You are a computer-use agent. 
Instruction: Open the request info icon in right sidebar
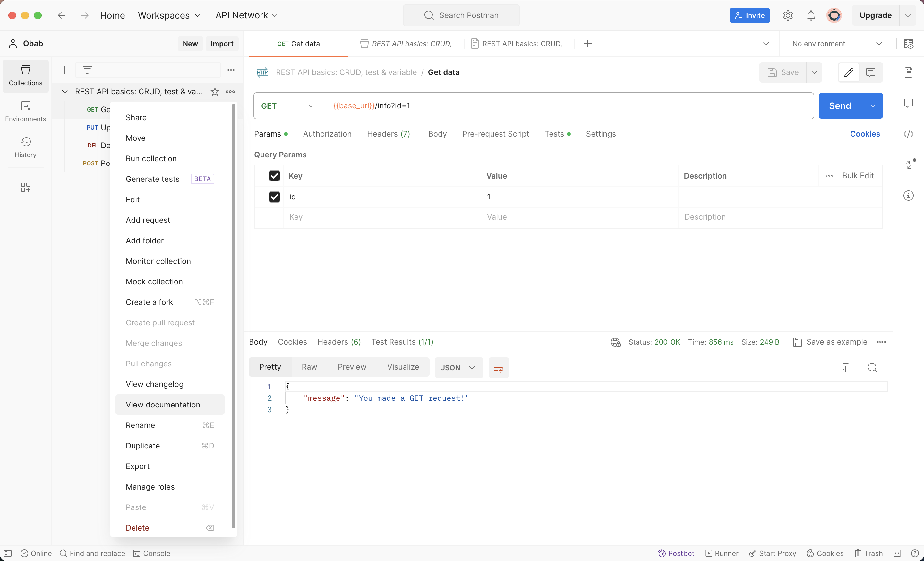(909, 195)
